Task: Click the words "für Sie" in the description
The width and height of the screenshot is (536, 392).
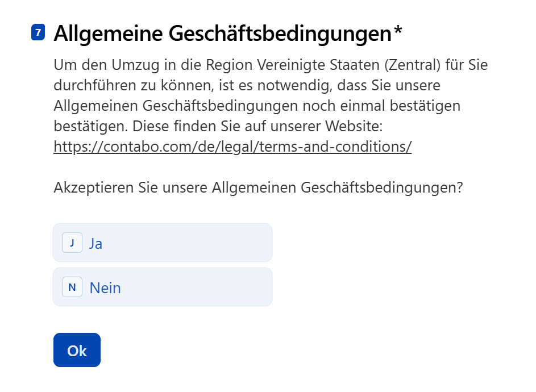Action: (x=467, y=65)
